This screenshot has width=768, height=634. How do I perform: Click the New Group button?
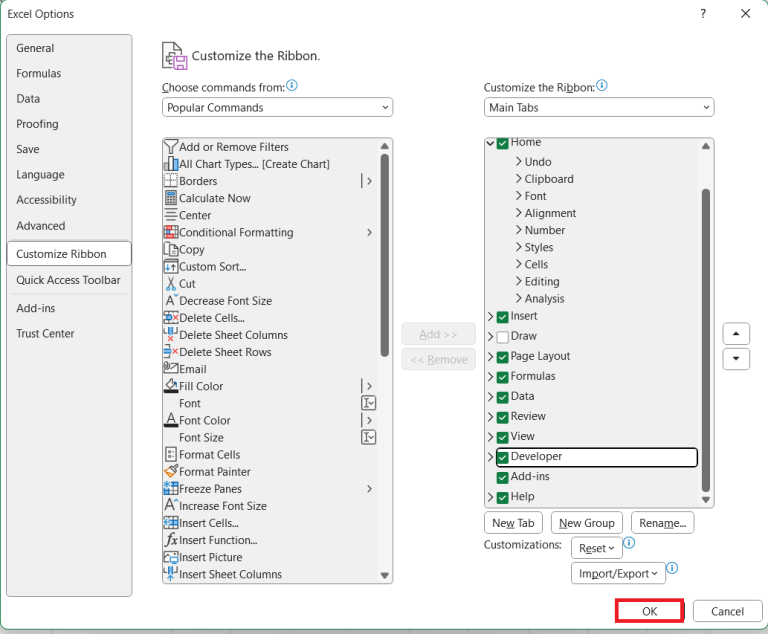[x=586, y=523]
